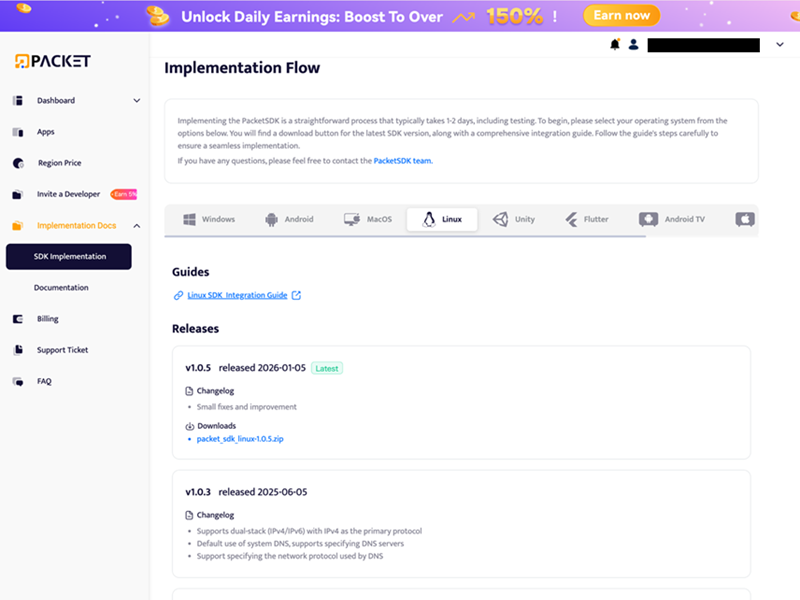Select the Linux tab label
The width and height of the screenshot is (800, 600).
[x=452, y=219]
